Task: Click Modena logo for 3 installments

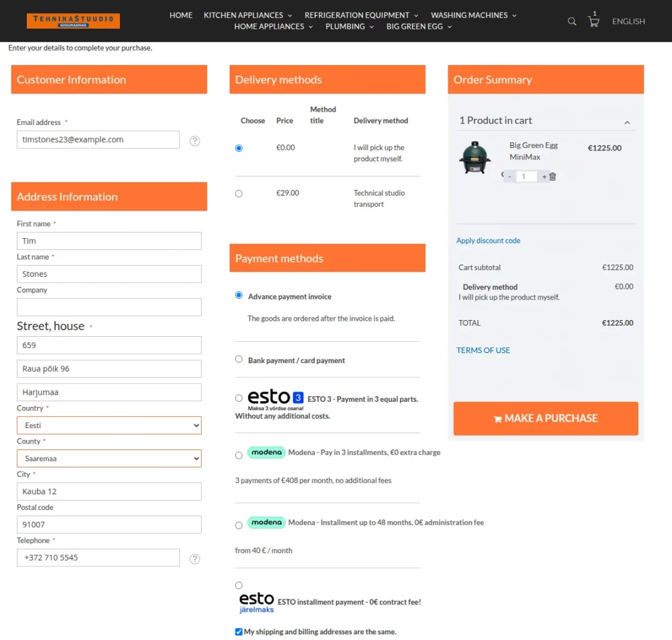Action: click(x=266, y=452)
